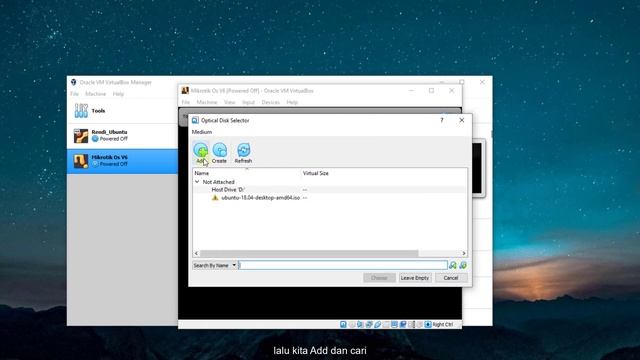Collapse the Not Attached group
640x360 pixels.
197,182
